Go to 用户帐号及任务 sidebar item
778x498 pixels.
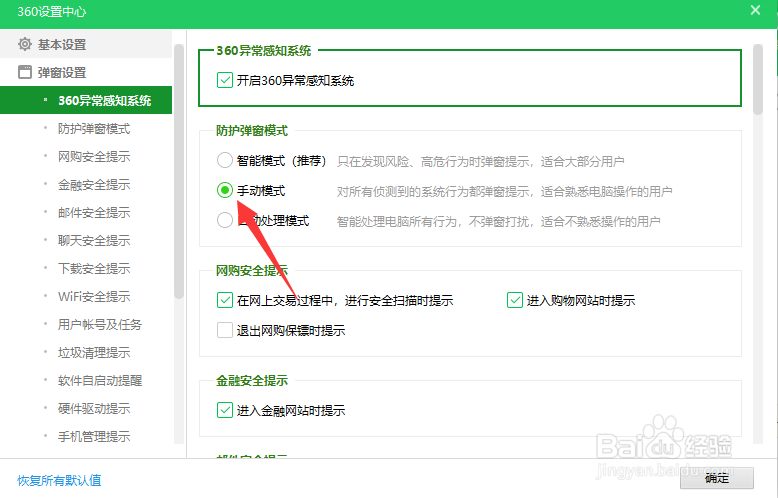tap(100, 324)
